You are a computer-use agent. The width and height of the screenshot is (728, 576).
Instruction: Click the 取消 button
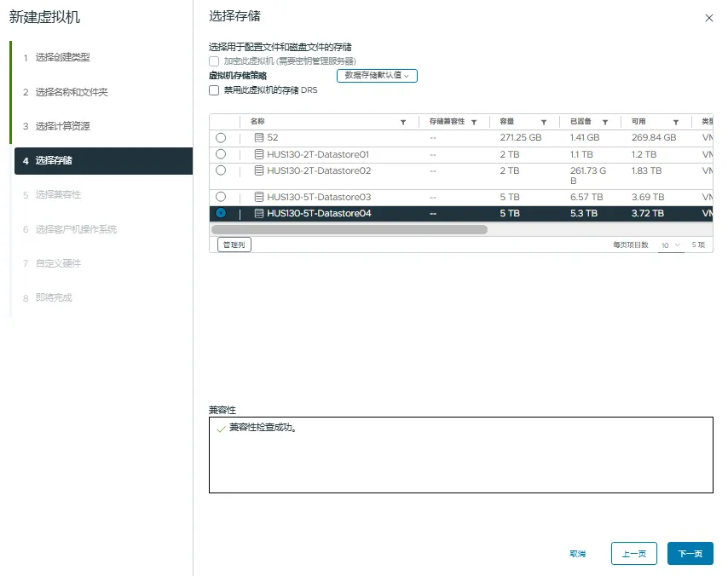tap(578, 554)
